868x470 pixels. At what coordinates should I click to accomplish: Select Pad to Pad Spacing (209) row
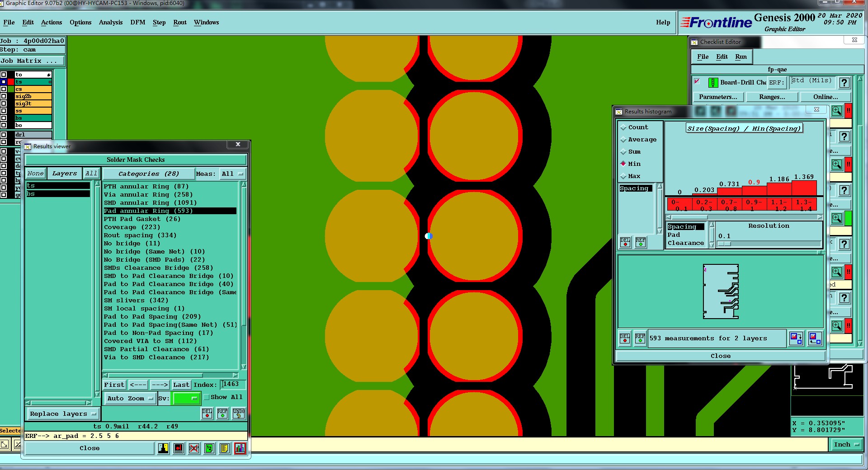tap(152, 316)
